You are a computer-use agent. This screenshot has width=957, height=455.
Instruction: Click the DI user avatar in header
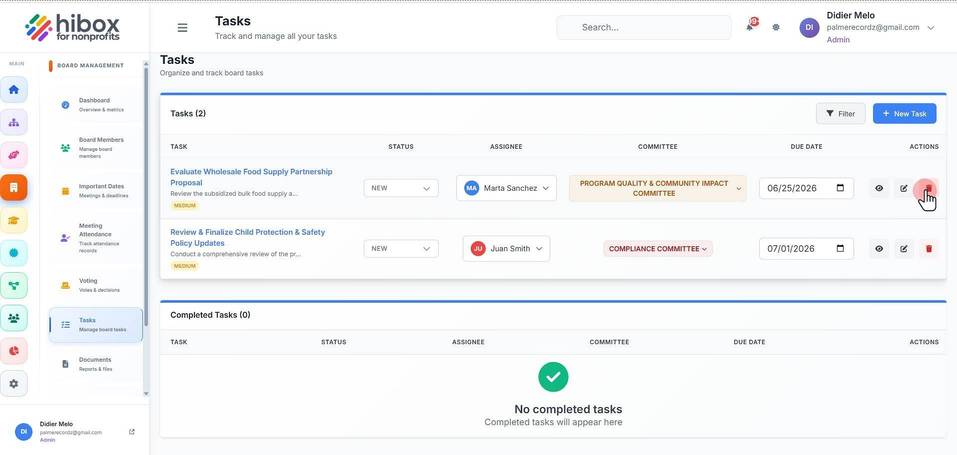tap(809, 27)
